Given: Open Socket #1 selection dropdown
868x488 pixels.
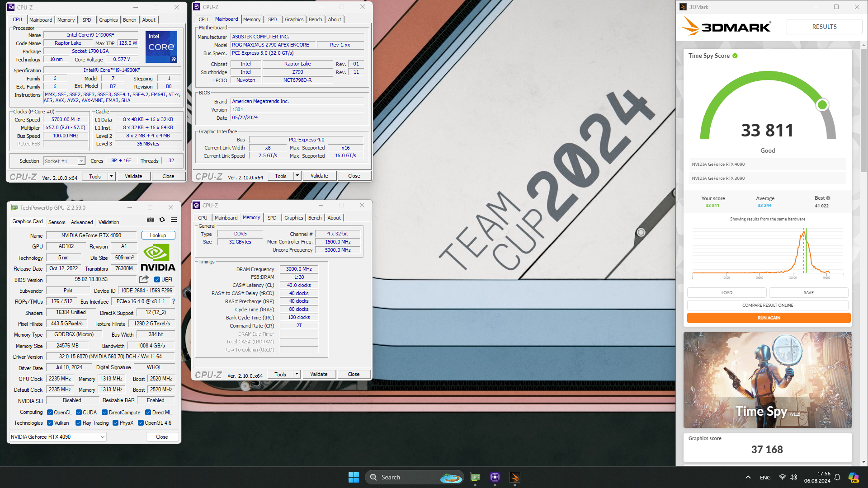Looking at the screenshot, I should click(64, 161).
